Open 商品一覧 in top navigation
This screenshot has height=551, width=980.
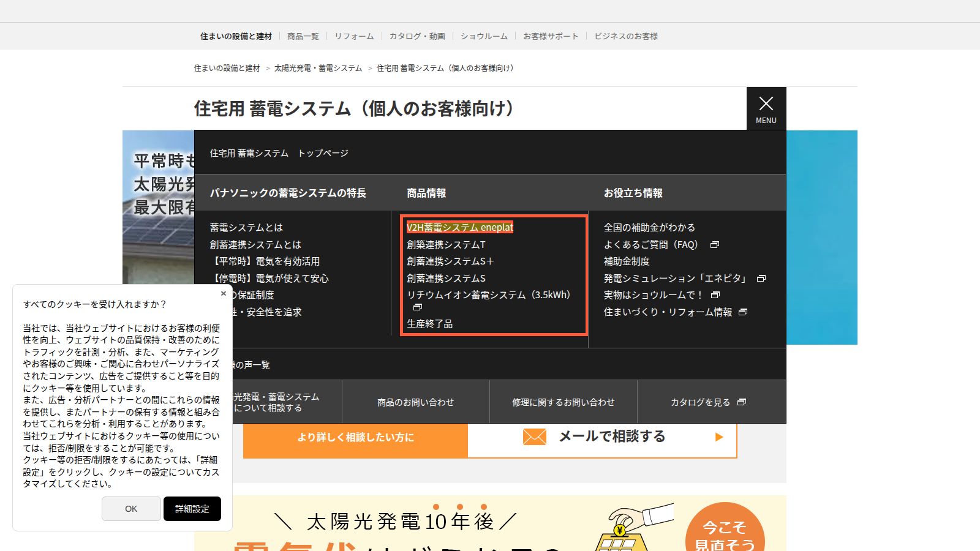pos(303,36)
